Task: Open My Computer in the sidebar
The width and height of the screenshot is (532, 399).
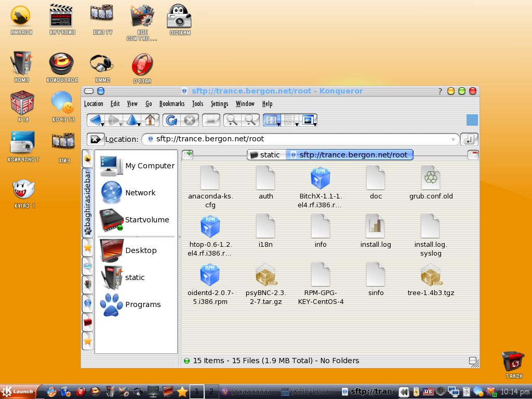Action: point(137,166)
